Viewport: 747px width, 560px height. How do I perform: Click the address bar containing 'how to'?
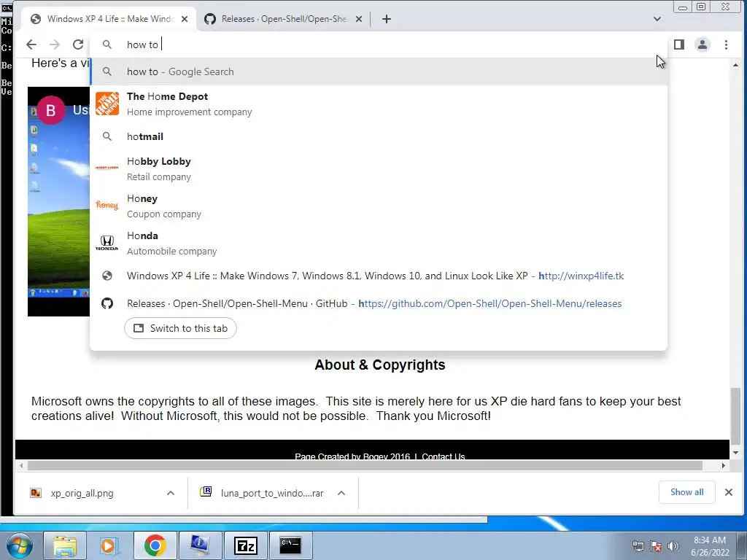pos(379,44)
